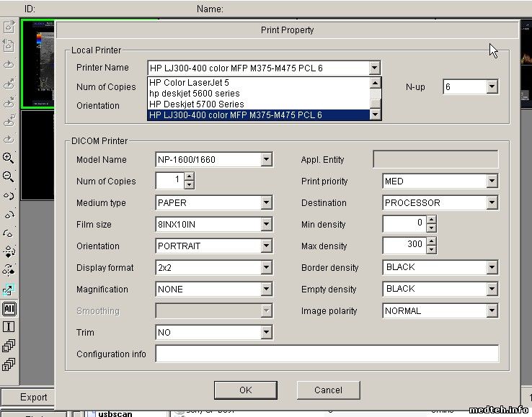Click the Cancel button
Image resolution: width=532 pixels, height=417 pixels.
[x=328, y=390]
